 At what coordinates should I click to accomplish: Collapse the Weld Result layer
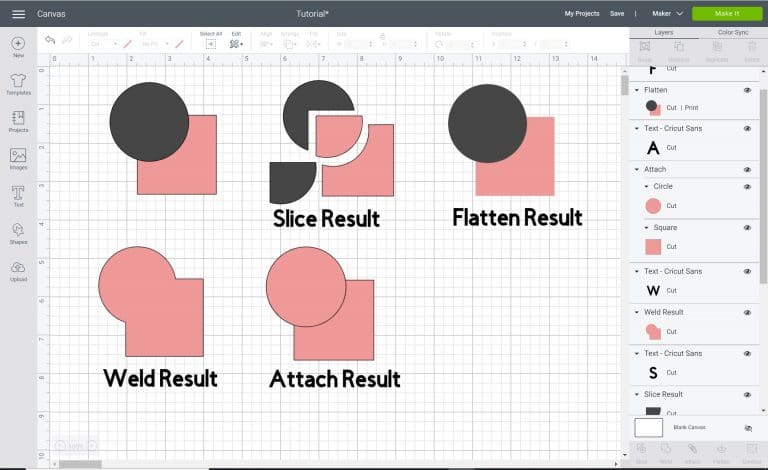pos(637,312)
